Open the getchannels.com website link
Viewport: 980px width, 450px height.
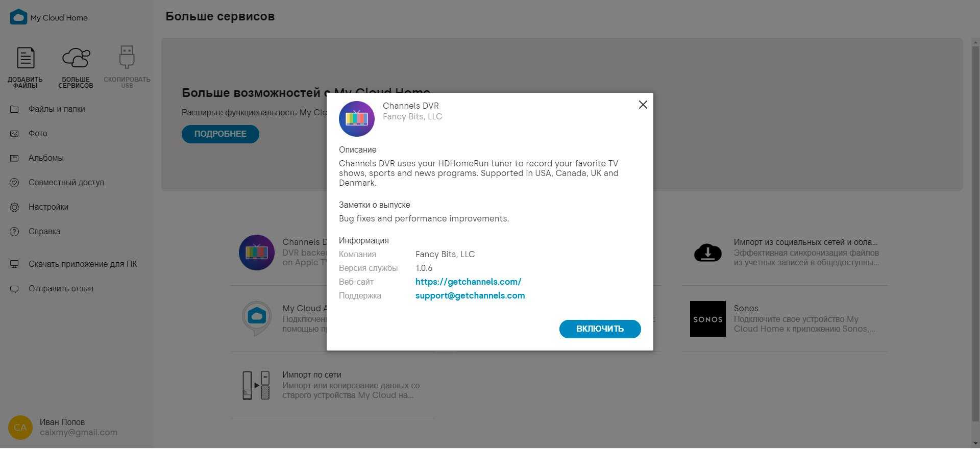(468, 282)
